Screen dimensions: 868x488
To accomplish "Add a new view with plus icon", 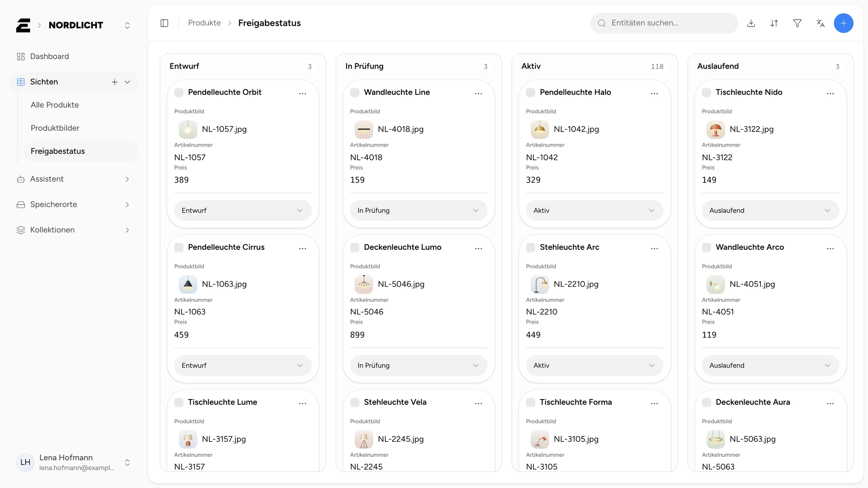I will point(115,82).
